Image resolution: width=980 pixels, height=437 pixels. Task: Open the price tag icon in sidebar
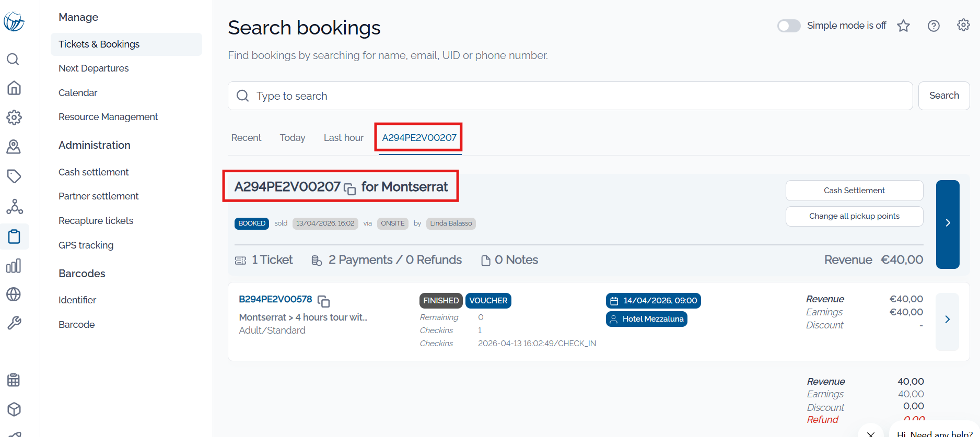(14, 176)
